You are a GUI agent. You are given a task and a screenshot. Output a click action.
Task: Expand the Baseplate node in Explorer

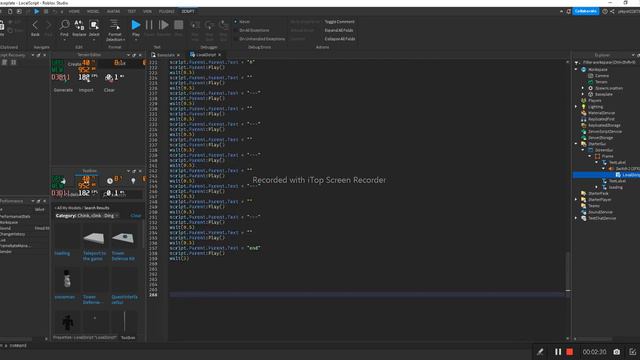tap(583, 94)
